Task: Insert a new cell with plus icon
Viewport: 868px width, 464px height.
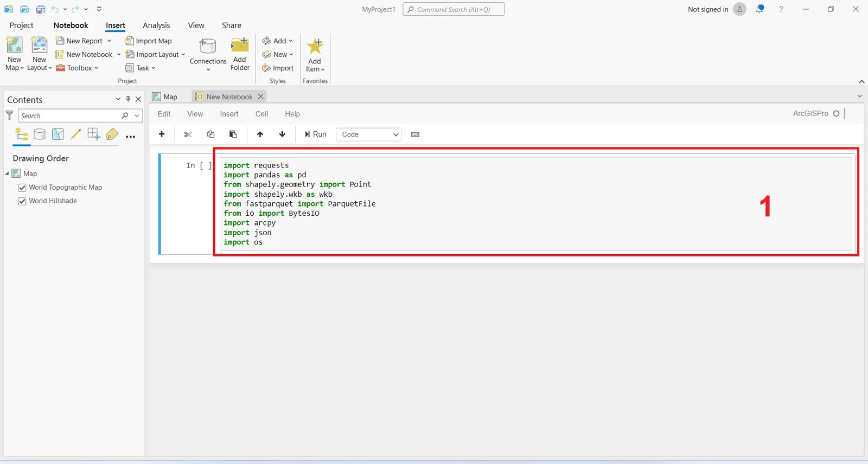Action: (x=162, y=134)
